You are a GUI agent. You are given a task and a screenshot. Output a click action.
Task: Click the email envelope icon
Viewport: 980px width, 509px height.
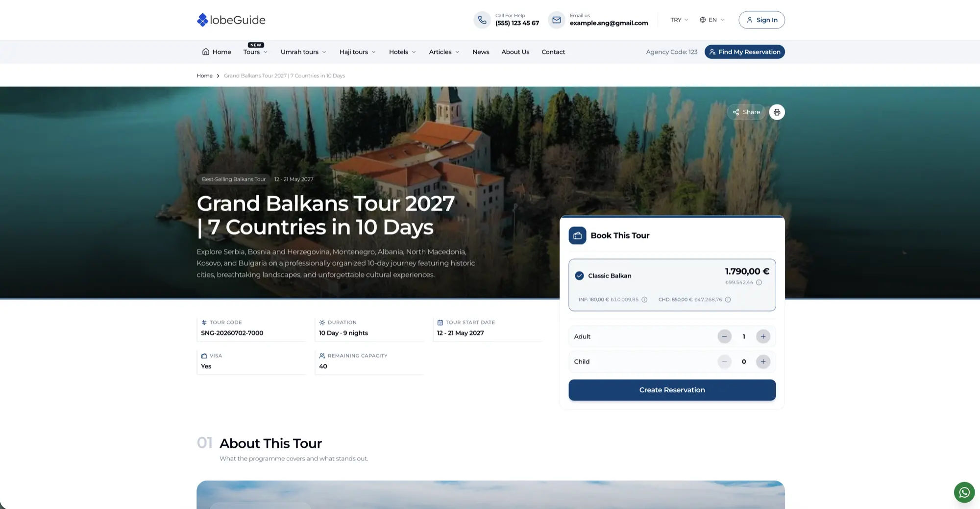coord(557,20)
